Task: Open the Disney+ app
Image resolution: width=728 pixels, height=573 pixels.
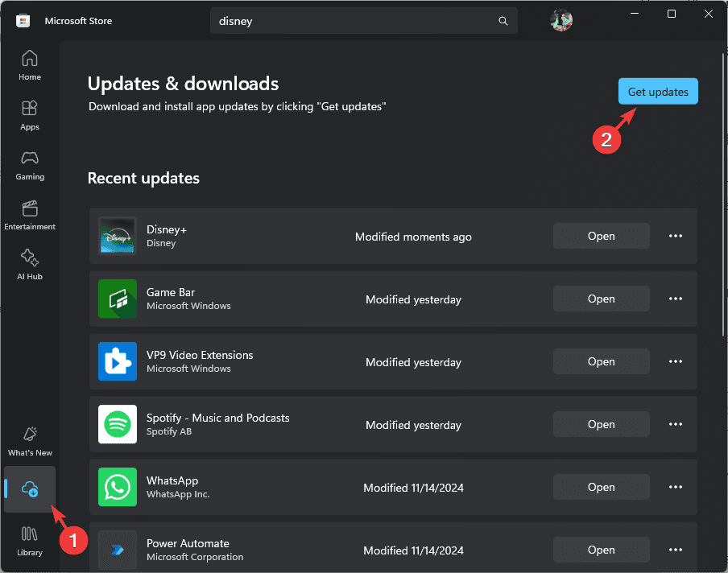Action: (602, 236)
